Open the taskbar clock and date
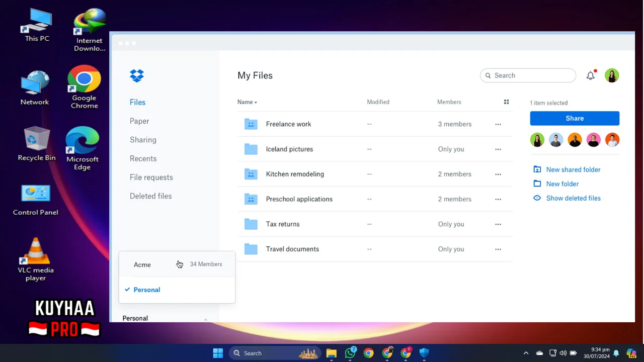 [597, 353]
